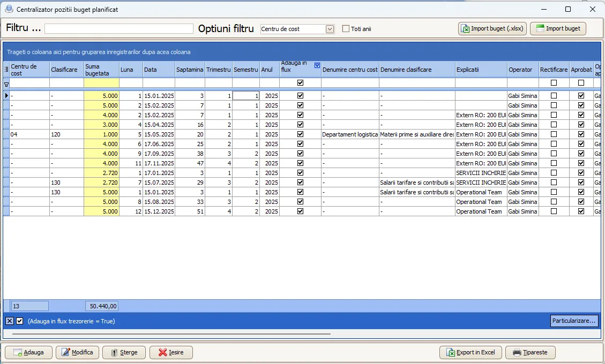Click the 17.11.2025 date cell
Viewport: 605px width, 364px height.
pos(159,163)
